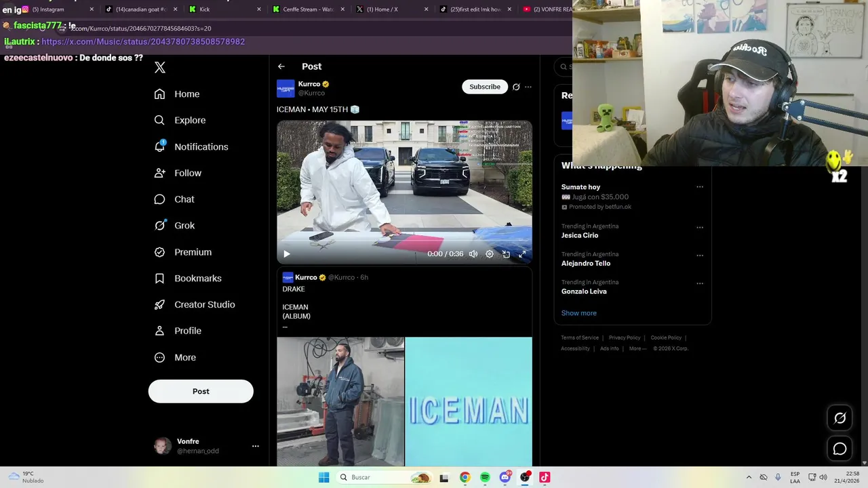The image size is (868, 488).
Task: Open the man-in-jacket photo
Action: coord(340,401)
